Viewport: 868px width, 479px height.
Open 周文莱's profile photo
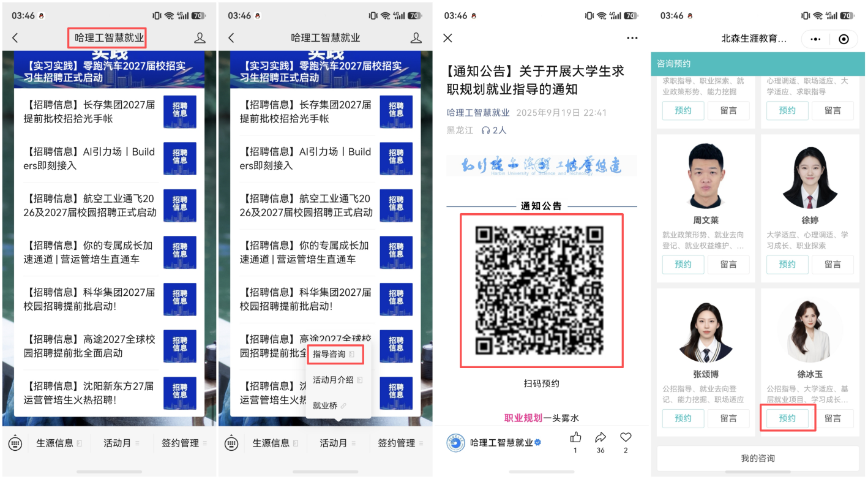coord(706,176)
